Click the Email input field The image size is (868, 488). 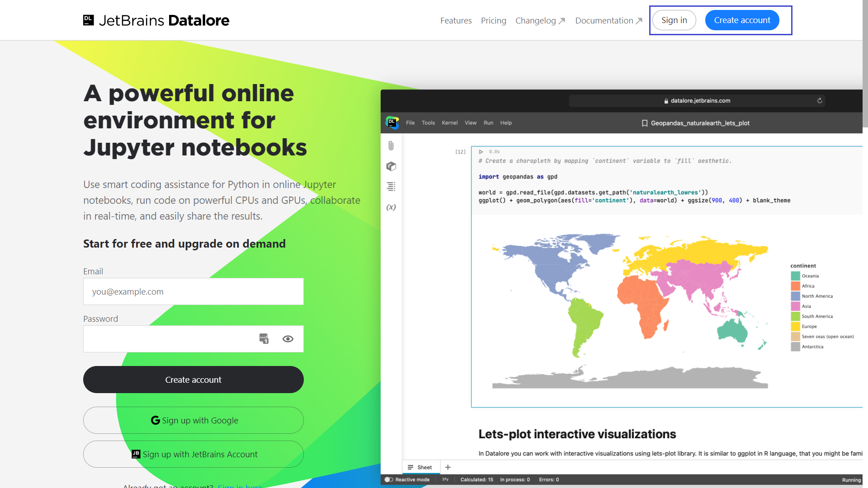point(193,291)
